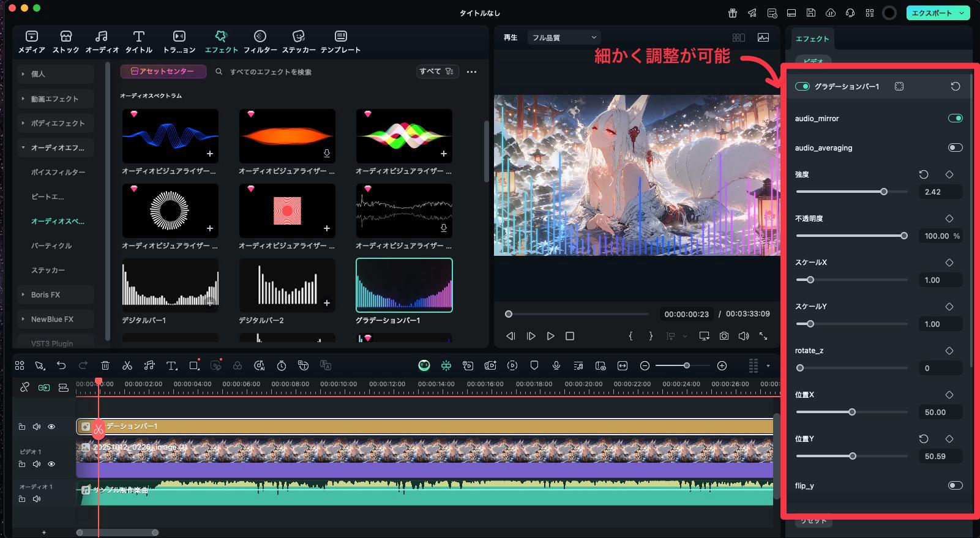This screenshot has width=980, height=538.
Task: Take a snapshot with the camera icon
Action: pyautogui.click(x=724, y=336)
